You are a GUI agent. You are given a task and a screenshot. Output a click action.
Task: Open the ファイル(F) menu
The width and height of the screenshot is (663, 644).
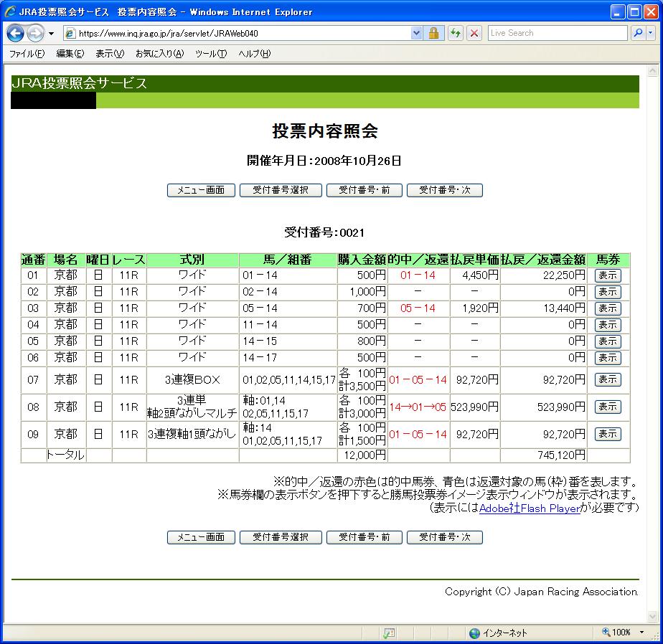tap(27, 54)
